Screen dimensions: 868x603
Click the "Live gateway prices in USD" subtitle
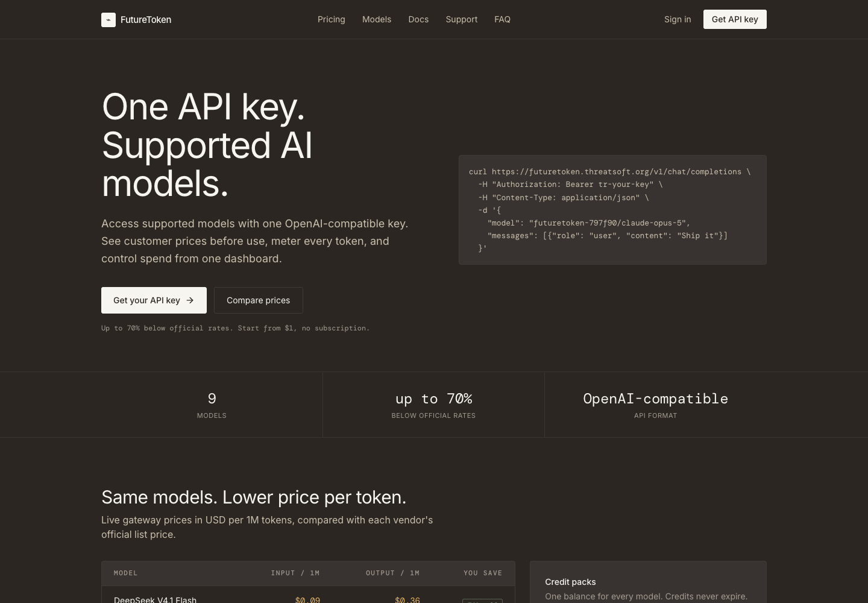[267, 527]
